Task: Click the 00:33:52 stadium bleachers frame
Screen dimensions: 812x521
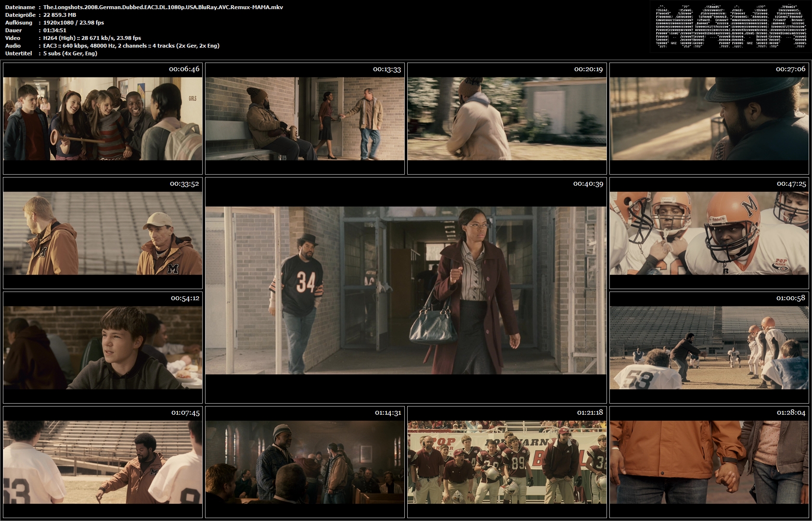Action: tap(103, 233)
